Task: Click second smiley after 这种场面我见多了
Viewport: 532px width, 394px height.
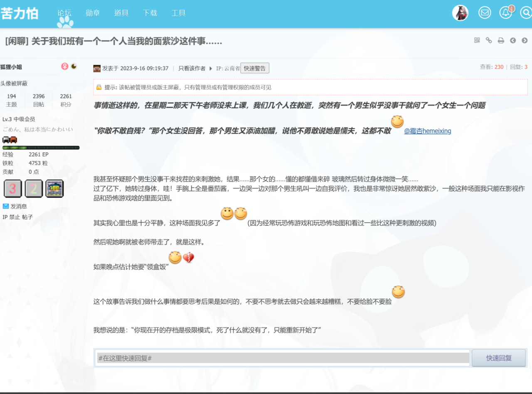Action: pyautogui.click(x=241, y=214)
